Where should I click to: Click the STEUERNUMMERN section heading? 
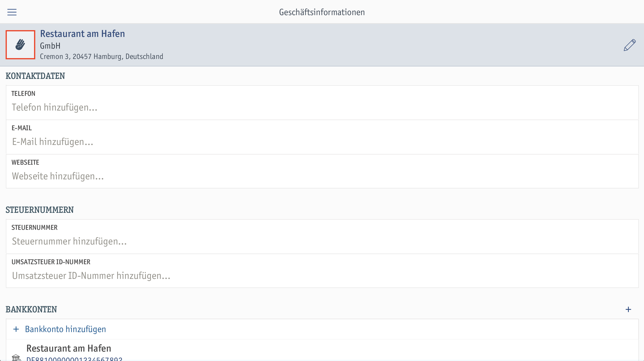39,210
